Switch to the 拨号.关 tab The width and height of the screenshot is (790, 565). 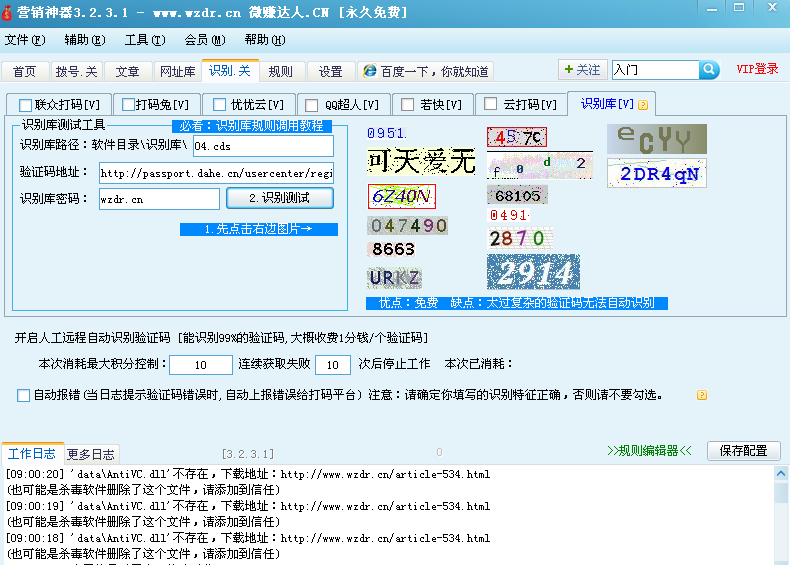[77, 72]
